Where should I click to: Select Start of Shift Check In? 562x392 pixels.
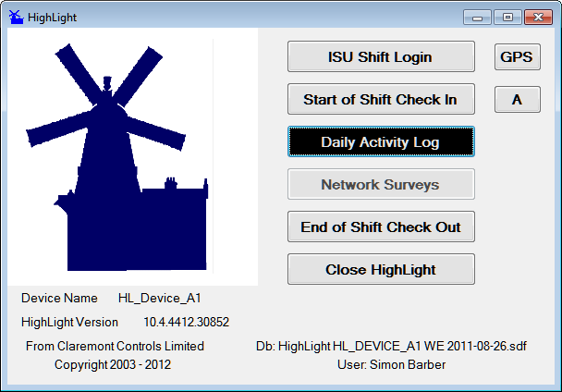(x=381, y=99)
